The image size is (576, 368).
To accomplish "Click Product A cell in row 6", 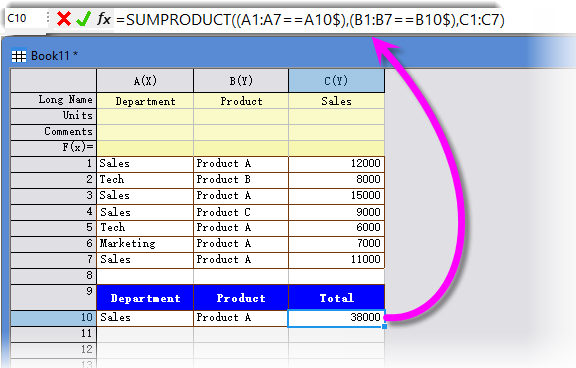I will point(241,244).
